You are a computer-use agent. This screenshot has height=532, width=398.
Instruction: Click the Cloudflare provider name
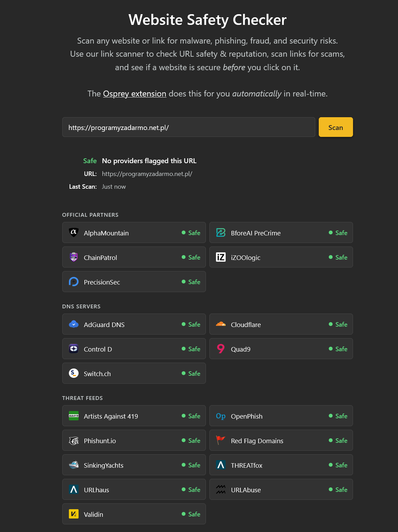click(x=246, y=325)
